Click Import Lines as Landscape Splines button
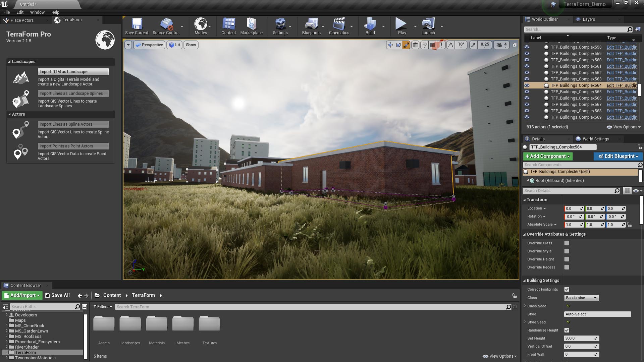The width and height of the screenshot is (644, 362). pos(73,94)
